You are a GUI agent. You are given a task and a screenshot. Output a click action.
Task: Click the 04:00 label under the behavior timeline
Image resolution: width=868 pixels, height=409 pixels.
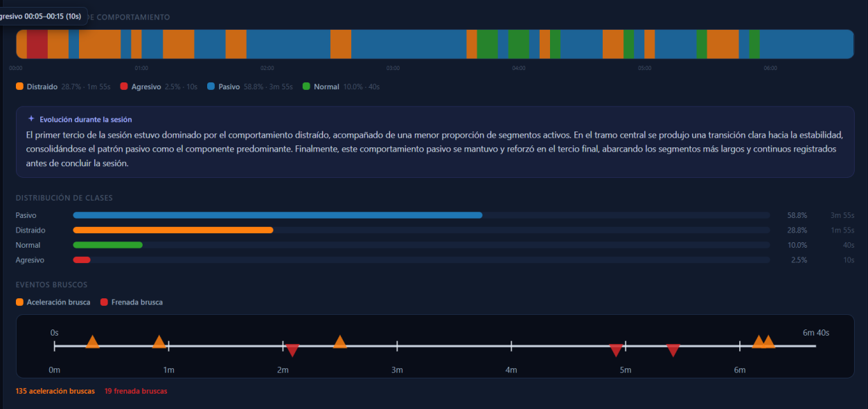(519, 68)
